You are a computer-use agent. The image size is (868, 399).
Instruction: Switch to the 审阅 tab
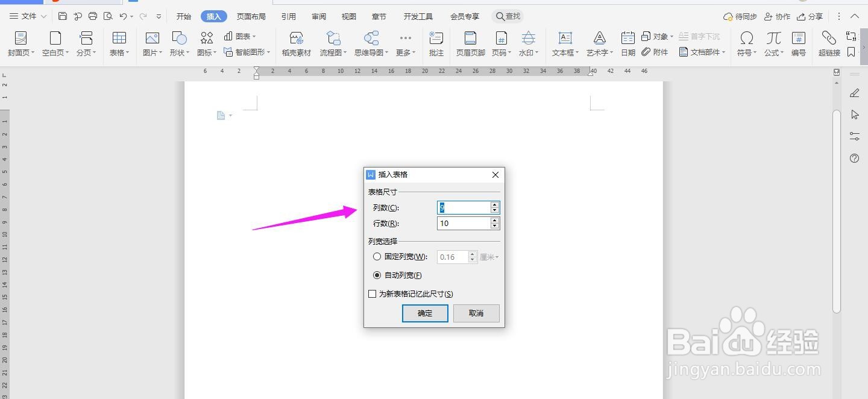click(x=319, y=16)
